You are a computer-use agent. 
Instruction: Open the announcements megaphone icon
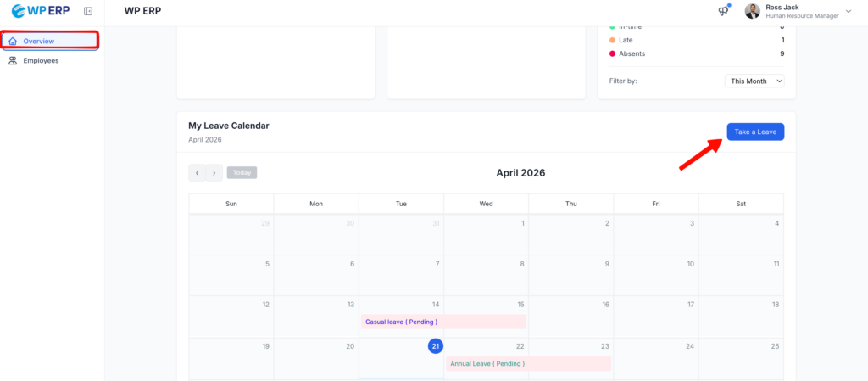click(x=723, y=11)
